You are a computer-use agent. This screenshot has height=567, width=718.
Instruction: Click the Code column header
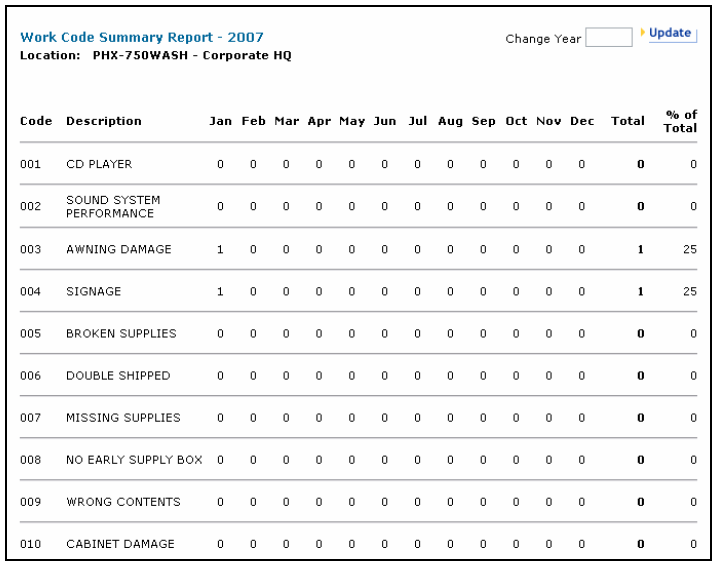click(x=36, y=121)
